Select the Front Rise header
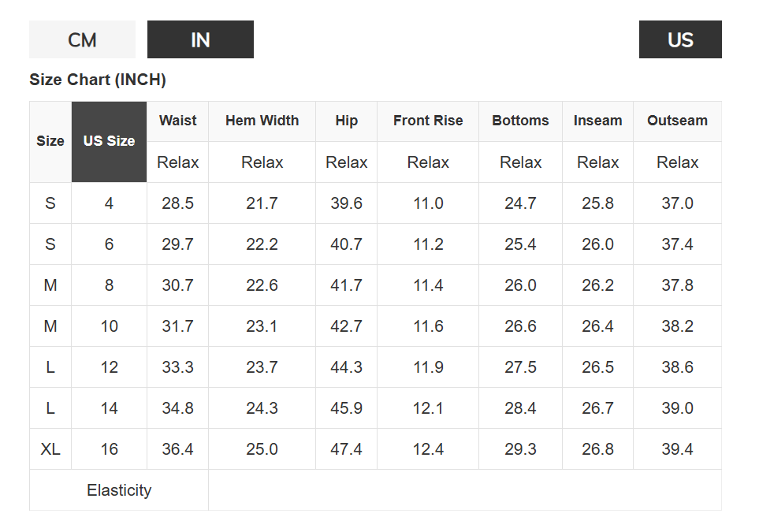The image size is (759, 532). pos(428,121)
